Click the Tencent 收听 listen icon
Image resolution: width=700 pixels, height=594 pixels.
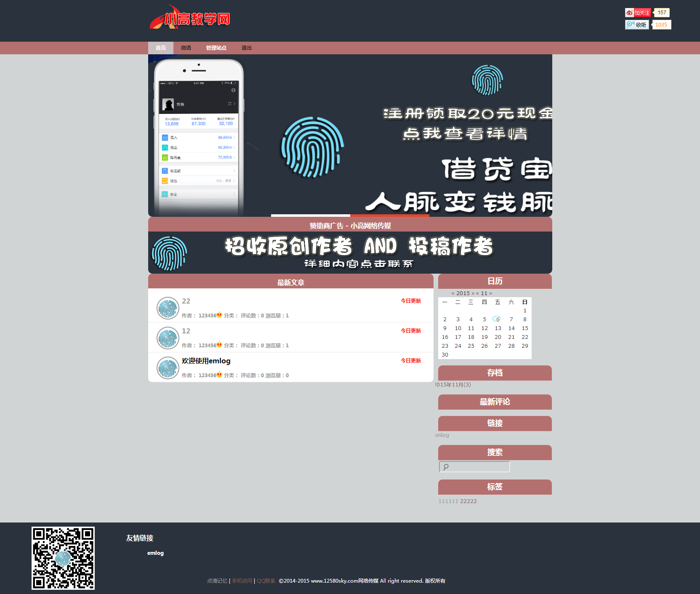click(x=636, y=25)
